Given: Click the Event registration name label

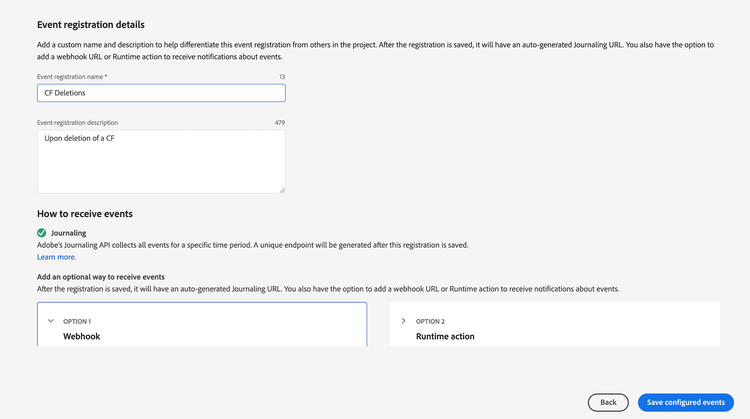Looking at the screenshot, I should pos(72,76).
